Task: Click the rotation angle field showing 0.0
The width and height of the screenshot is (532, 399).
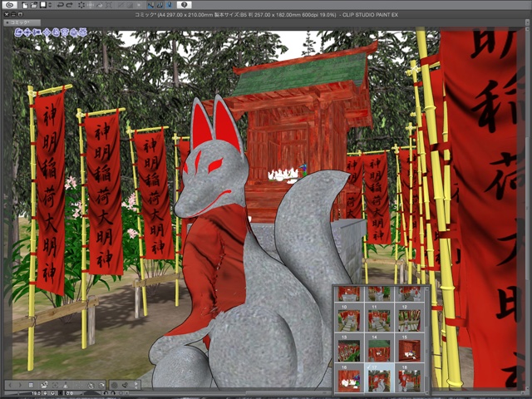Action: coord(70,393)
